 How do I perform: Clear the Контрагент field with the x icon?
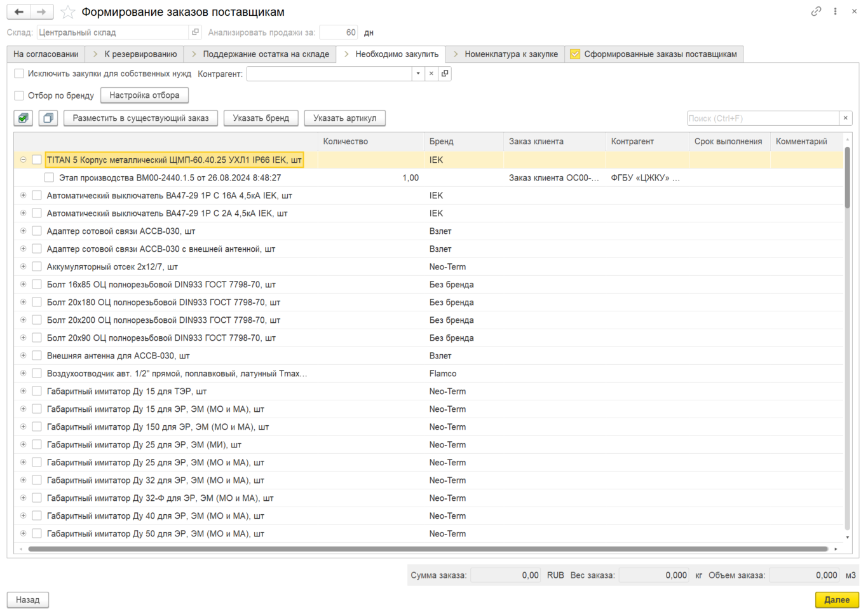pos(431,74)
